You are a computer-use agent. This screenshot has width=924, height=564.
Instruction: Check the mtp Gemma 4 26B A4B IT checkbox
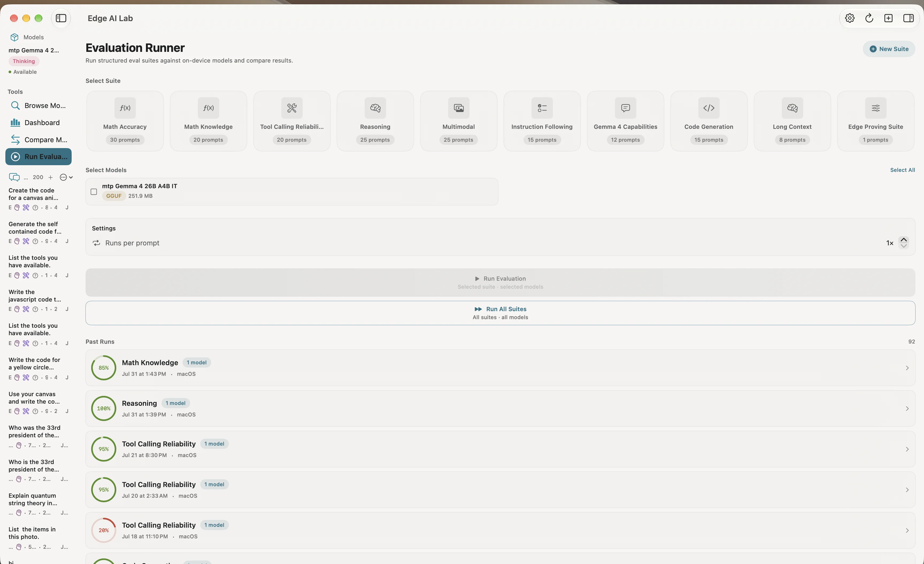click(x=94, y=192)
